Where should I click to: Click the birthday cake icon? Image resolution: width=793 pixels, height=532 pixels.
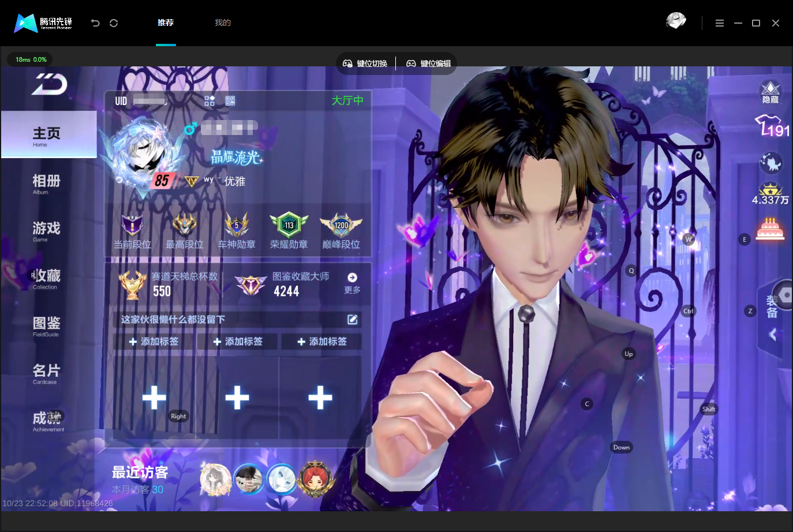pos(770,229)
